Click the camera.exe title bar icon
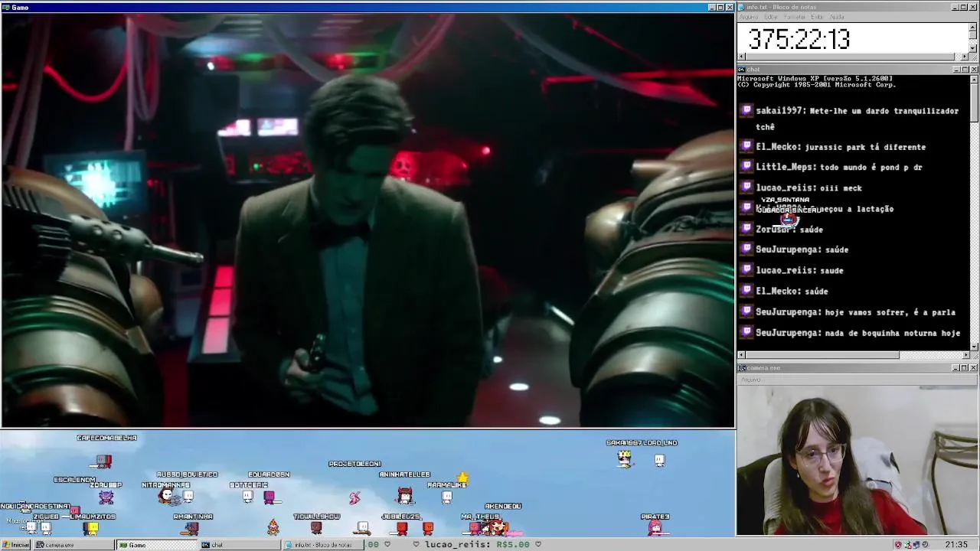Viewport: 980px width, 551px height. [742, 368]
